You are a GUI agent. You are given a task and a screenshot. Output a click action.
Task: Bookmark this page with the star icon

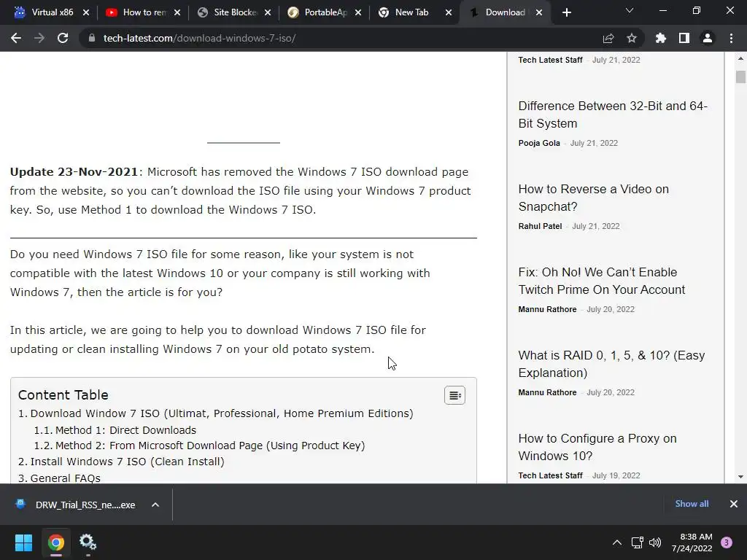[632, 38]
